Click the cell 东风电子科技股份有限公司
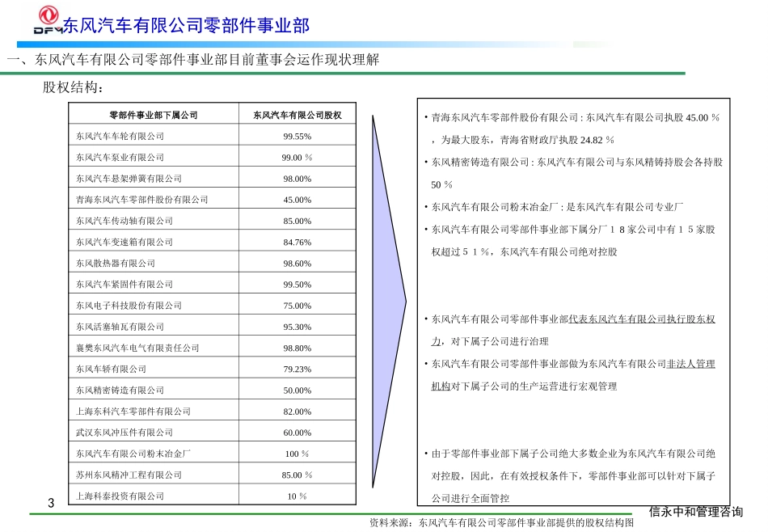Screen dimensions: 768x532 [129, 305]
